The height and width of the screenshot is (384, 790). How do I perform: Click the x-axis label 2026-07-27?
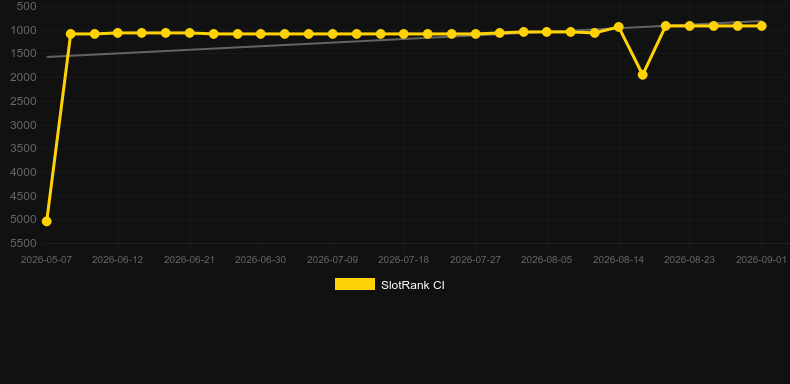(475, 260)
